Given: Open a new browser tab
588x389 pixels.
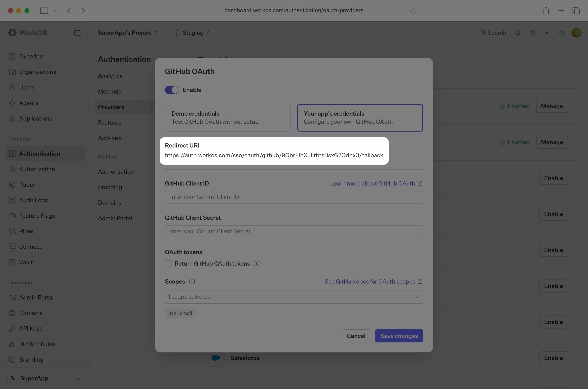Looking at the screenshot, I should 561,11.
